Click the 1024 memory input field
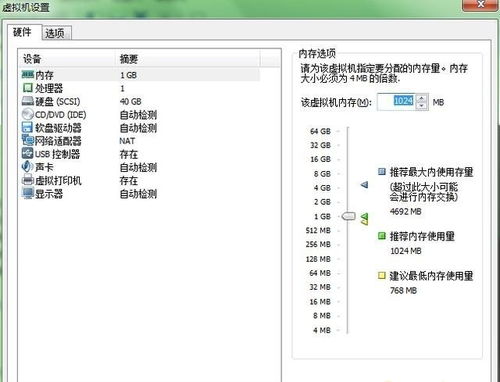The width and height of the screenshot is (500, 382). click(397, 102)
